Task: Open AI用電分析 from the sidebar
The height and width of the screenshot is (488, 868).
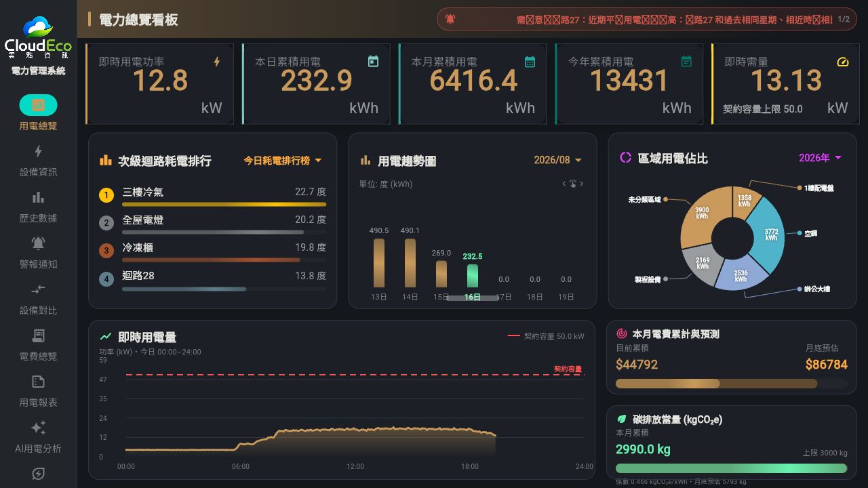Action: [38, 436]
